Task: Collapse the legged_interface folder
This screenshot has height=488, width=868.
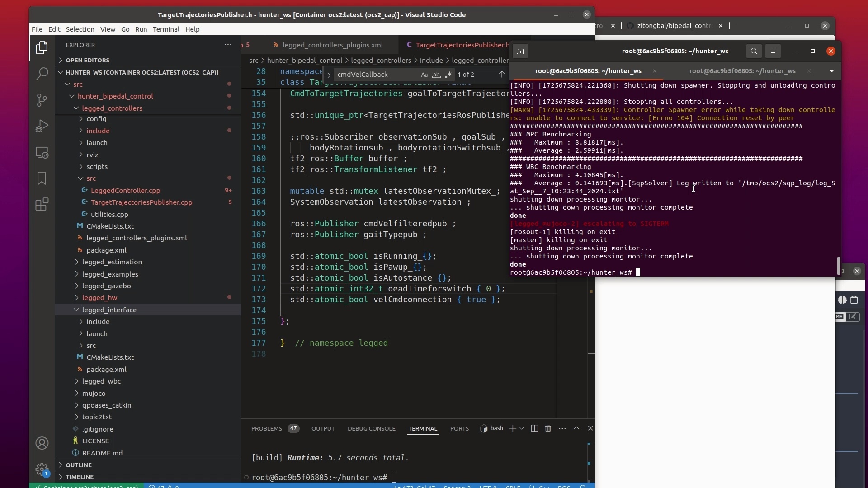Action: [x=109, y=310]
